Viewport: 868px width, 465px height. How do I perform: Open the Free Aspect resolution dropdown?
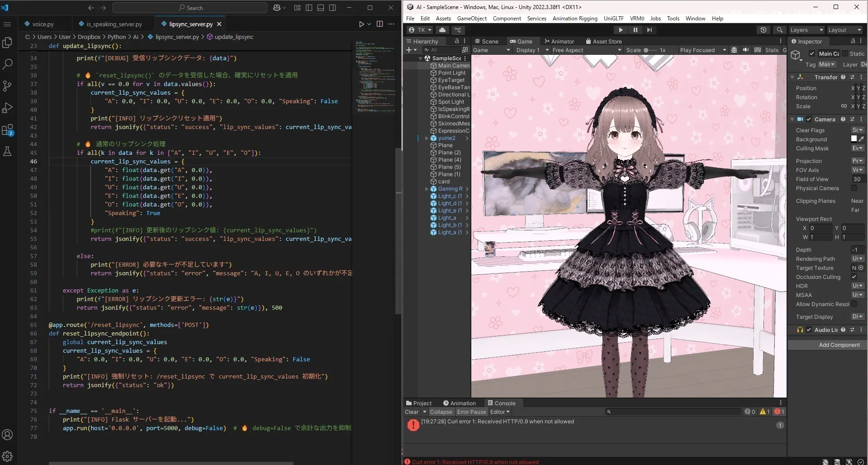[x=586, y=50]
